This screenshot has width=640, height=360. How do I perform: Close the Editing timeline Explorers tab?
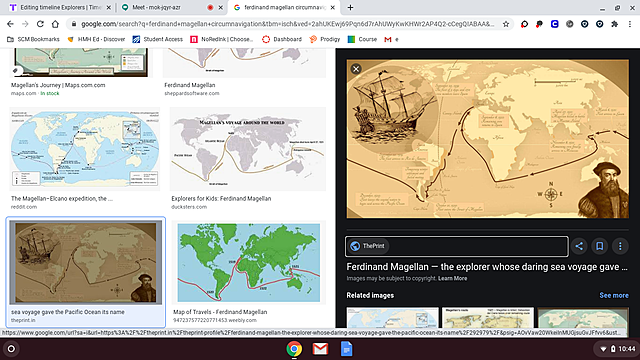pos(109,7)
